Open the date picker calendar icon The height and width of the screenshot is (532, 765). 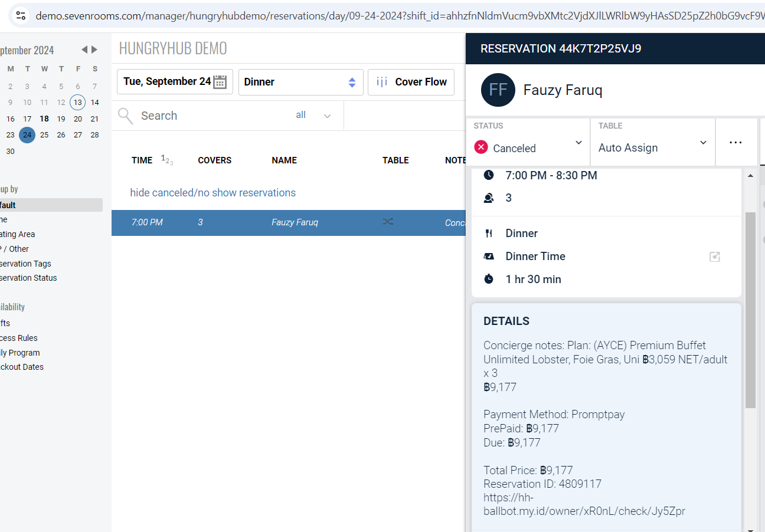click(220, 82)
